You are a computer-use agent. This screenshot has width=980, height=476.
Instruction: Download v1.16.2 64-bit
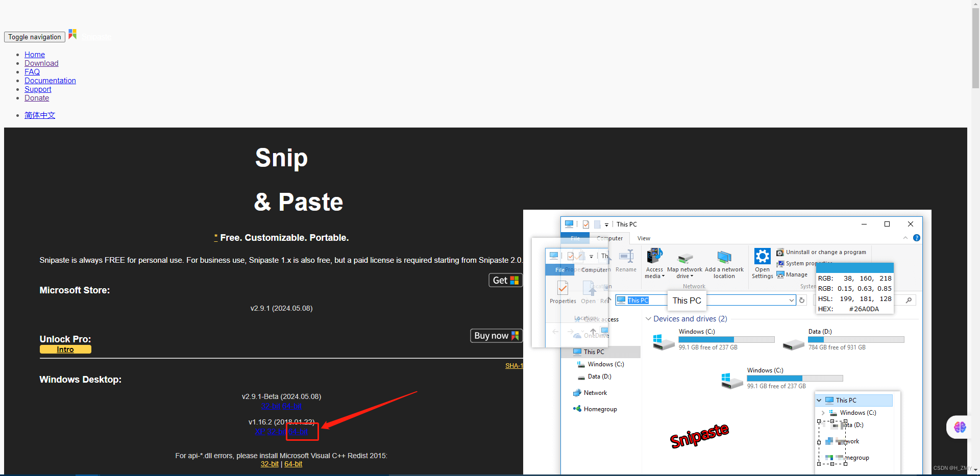298,432
